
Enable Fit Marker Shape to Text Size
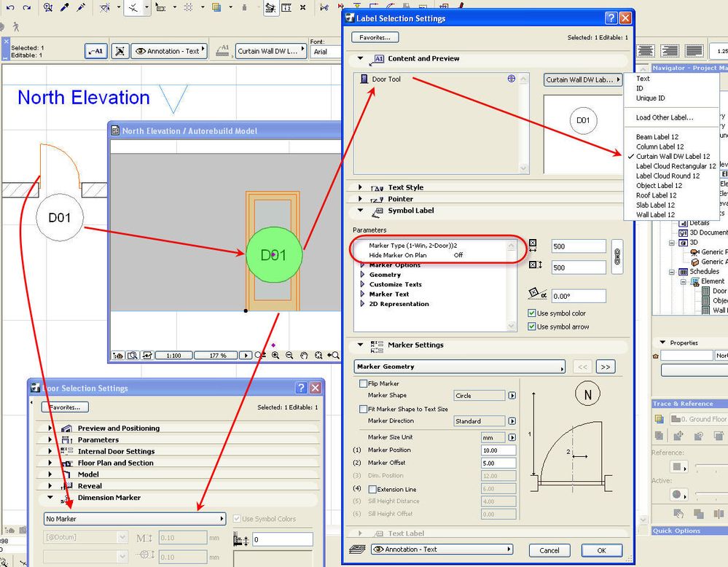click(x=364, y=409)
